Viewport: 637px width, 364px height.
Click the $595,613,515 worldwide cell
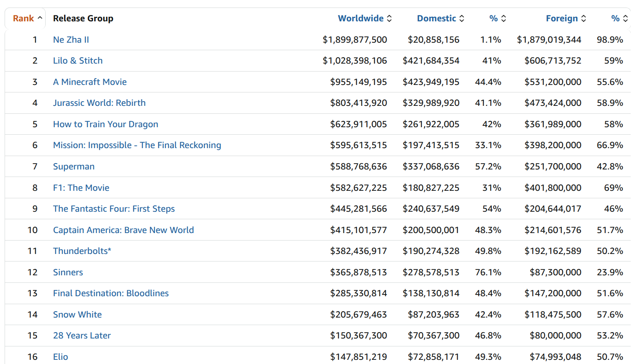[358, 145]
